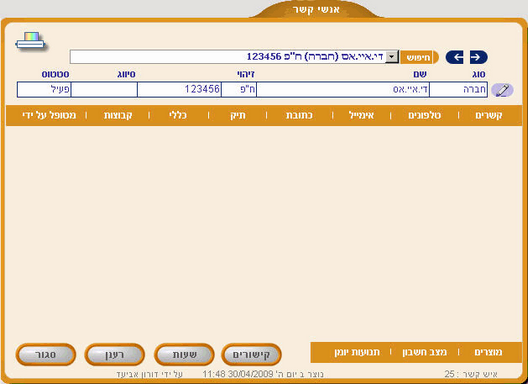Click the empty סיווג field

104,90
